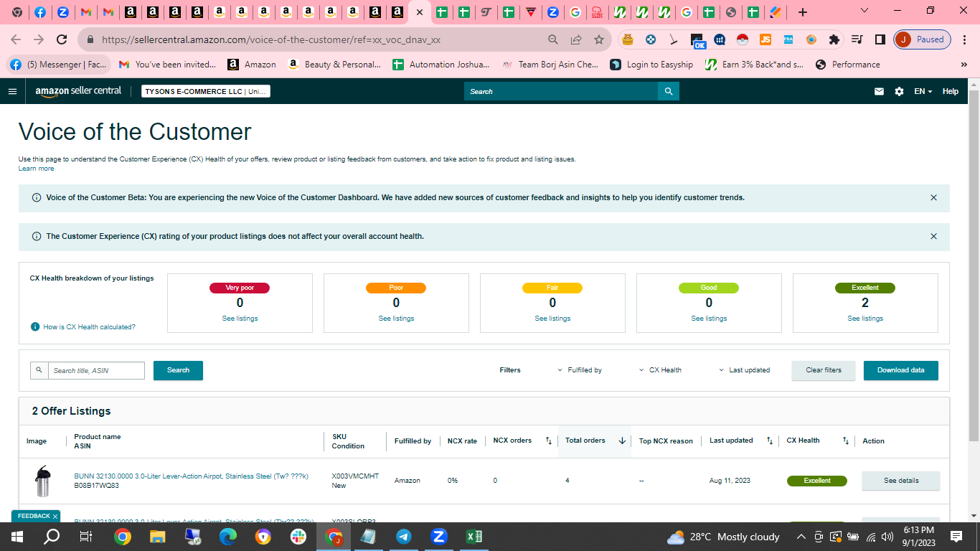
Task: Show hidden system tray icons
Action: [x=801, y=537]
